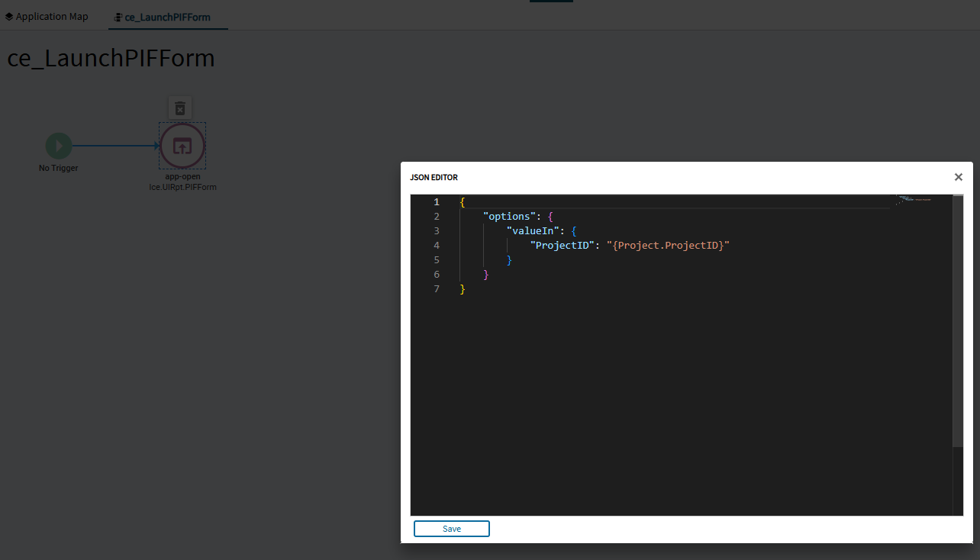
Task: Click the connector arrow between the two nodes
Action: [114, 146]
